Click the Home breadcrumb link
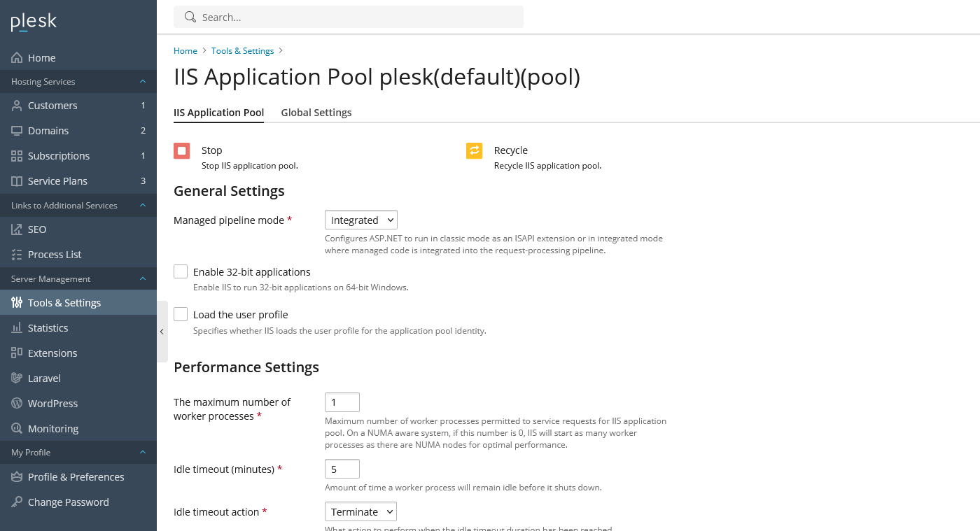Screen dimensions: 980x531 (x=185, y=51)
